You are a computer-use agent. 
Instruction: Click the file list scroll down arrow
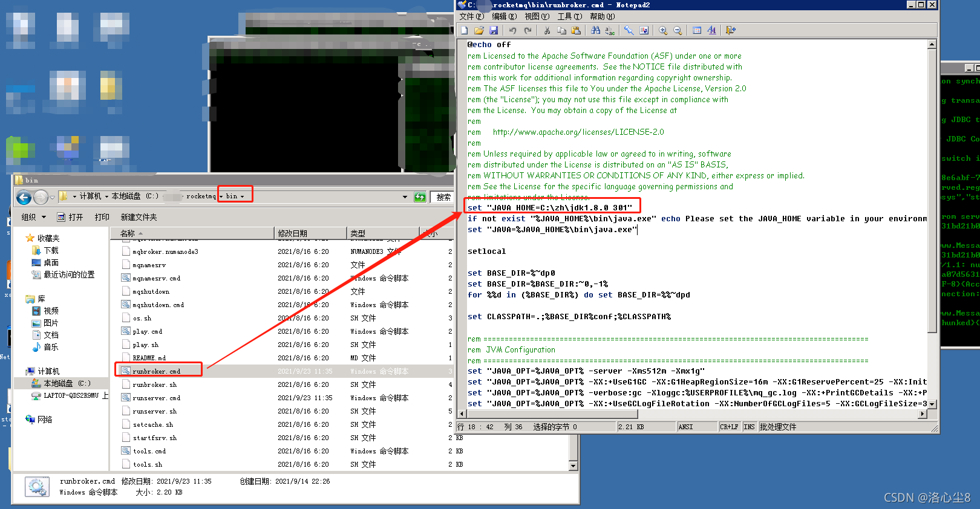(573, 465)
